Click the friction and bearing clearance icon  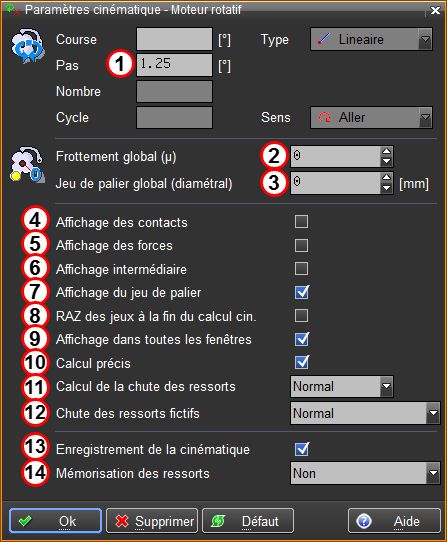pos(27,165)
